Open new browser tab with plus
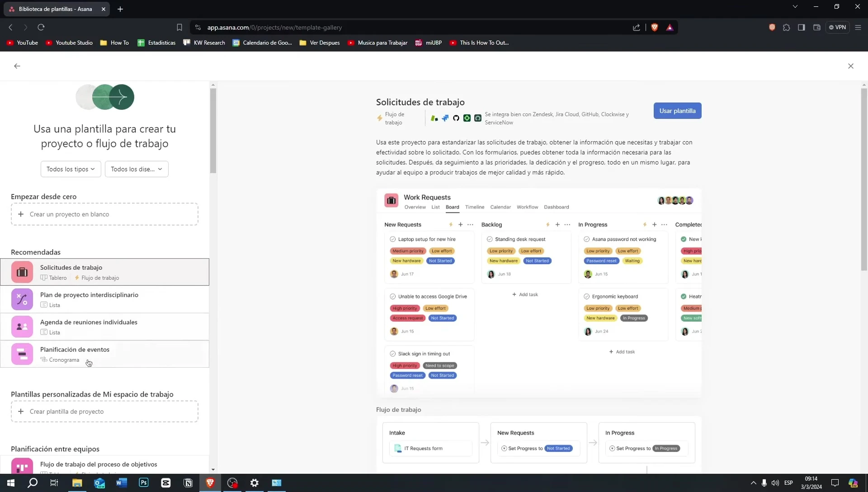 [x=120, y=9]
